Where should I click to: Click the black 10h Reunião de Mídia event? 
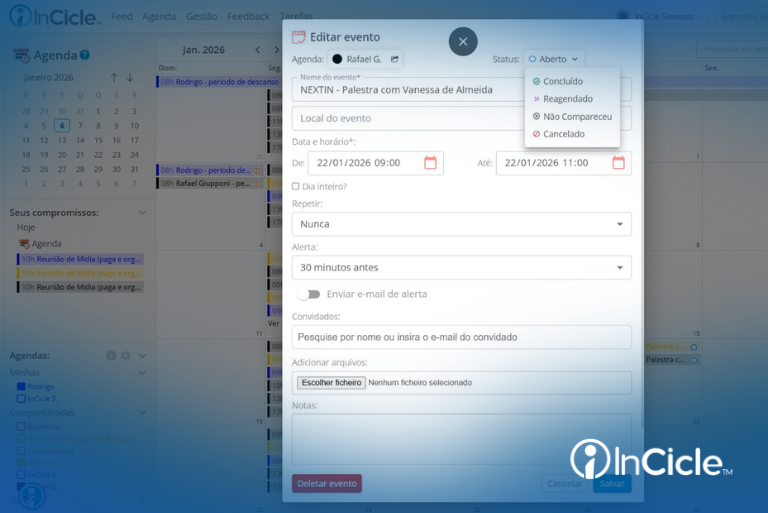[80, 287]
